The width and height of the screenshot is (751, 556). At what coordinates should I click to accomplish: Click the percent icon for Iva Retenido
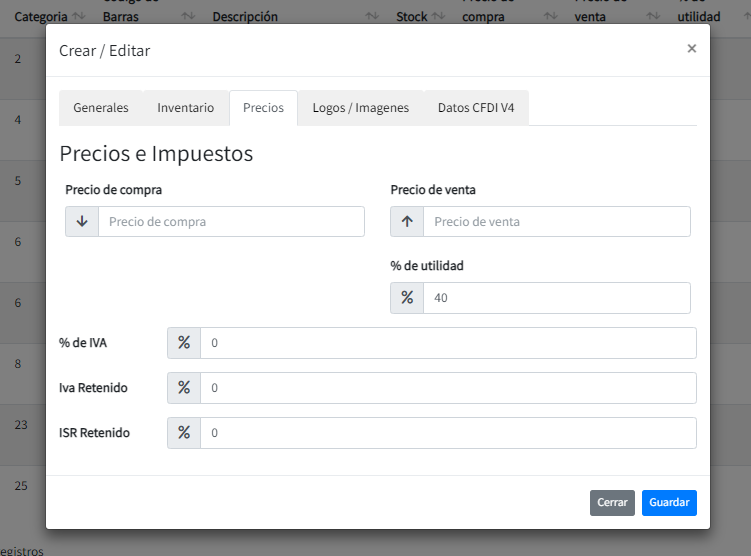pyautogui.click(x=184, y=388)
